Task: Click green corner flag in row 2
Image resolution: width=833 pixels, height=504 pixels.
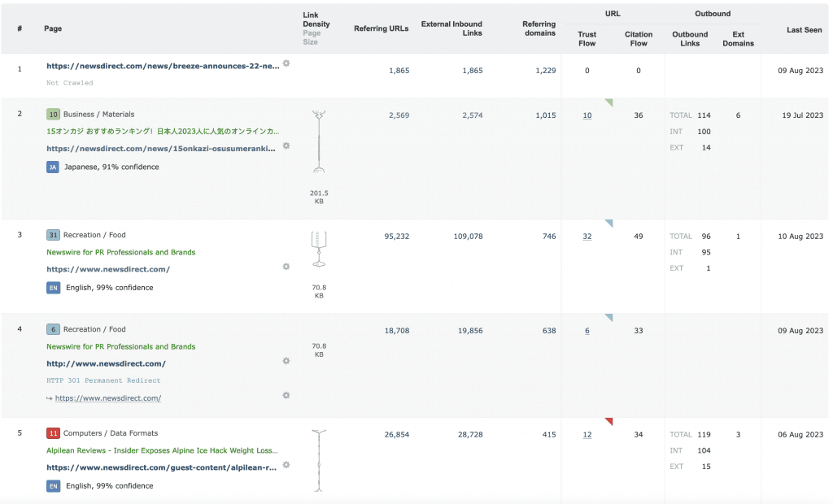Action: 608,102
